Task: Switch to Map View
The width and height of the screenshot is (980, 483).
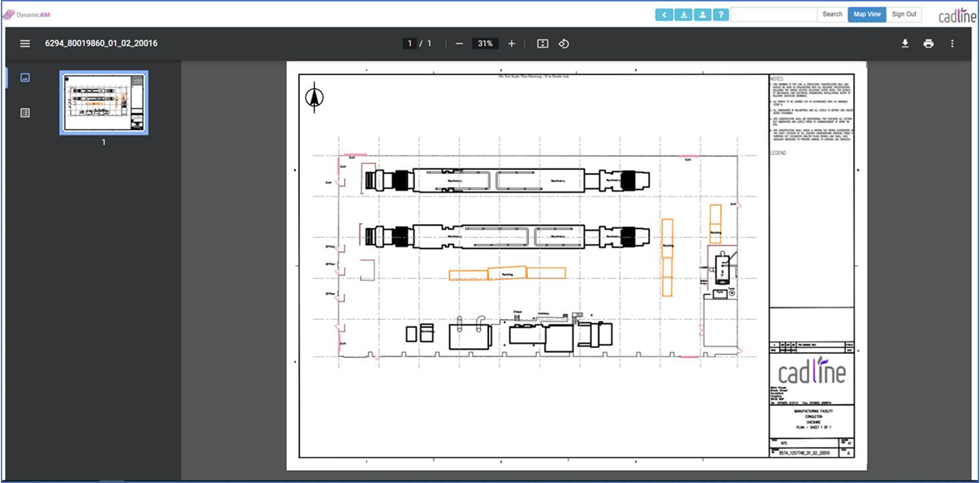Action: point(867,14)
